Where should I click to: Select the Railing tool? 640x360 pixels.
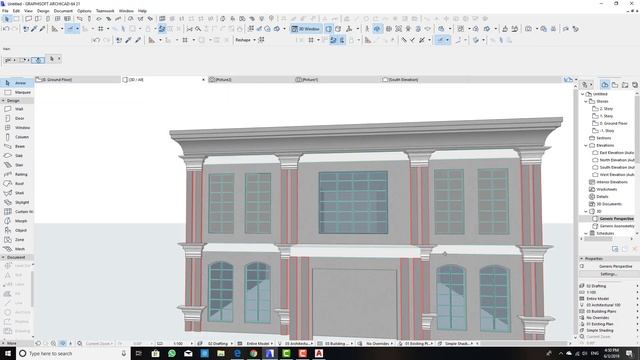16,174
